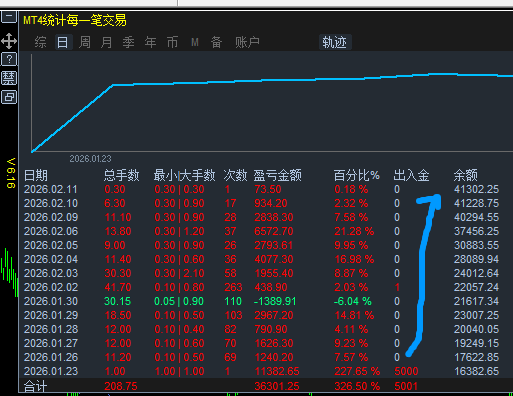Switch to the 季 quarterly tab

point(129,42)
